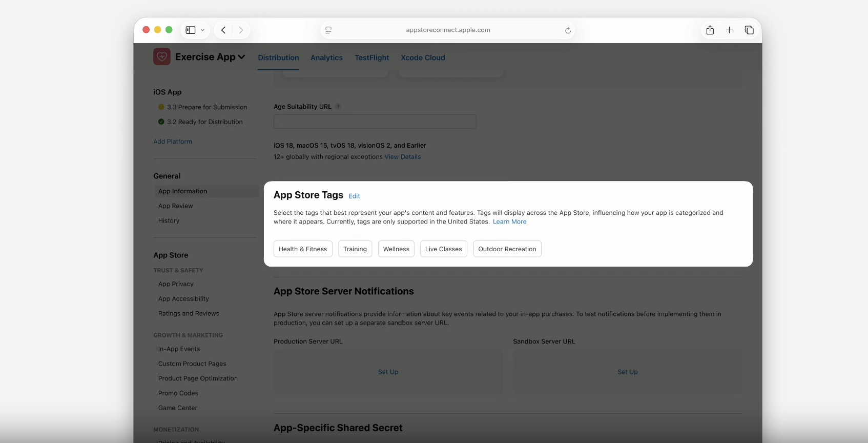Open App Information in the sidebar

click(x=207, y=191)
